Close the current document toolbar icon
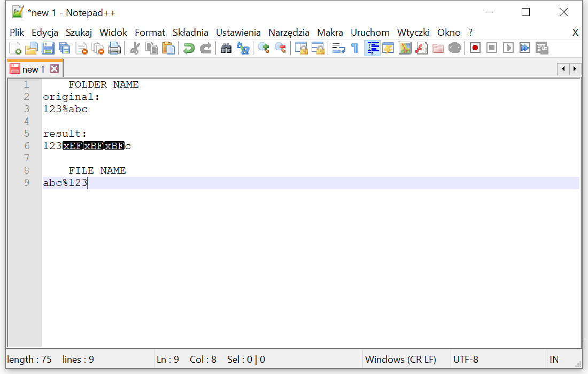588x374 pixels. 81,48
